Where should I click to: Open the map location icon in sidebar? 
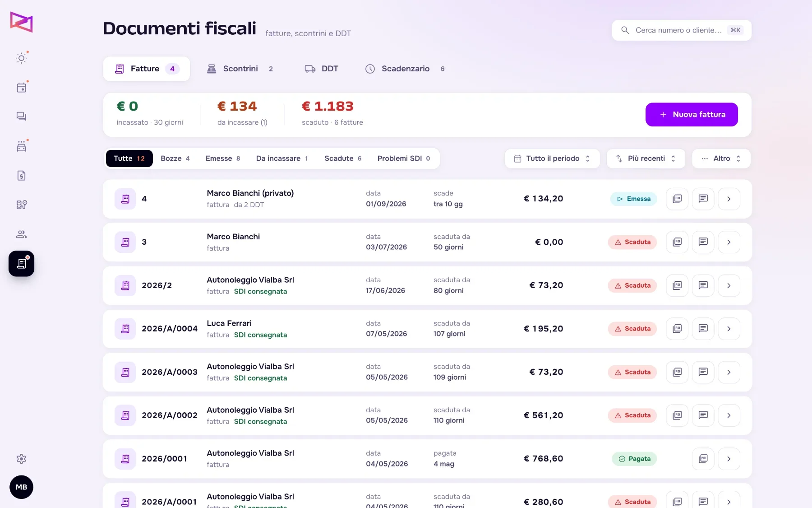click(x=21, y=205)
